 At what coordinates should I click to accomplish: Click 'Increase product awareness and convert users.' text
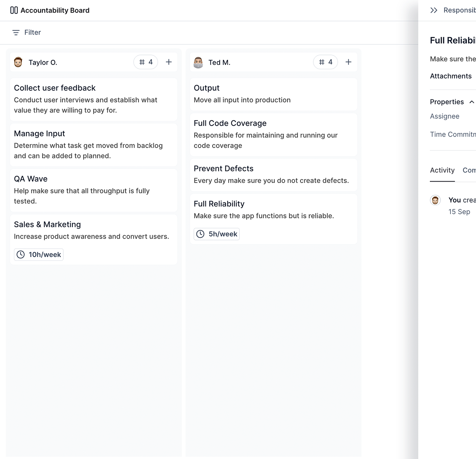coord(91,236)
